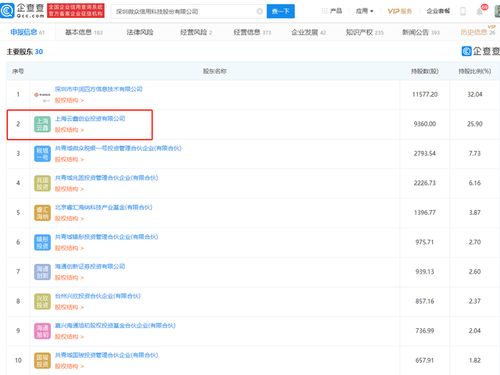Click the blue 查一下 search button

(x=280, y=11)
